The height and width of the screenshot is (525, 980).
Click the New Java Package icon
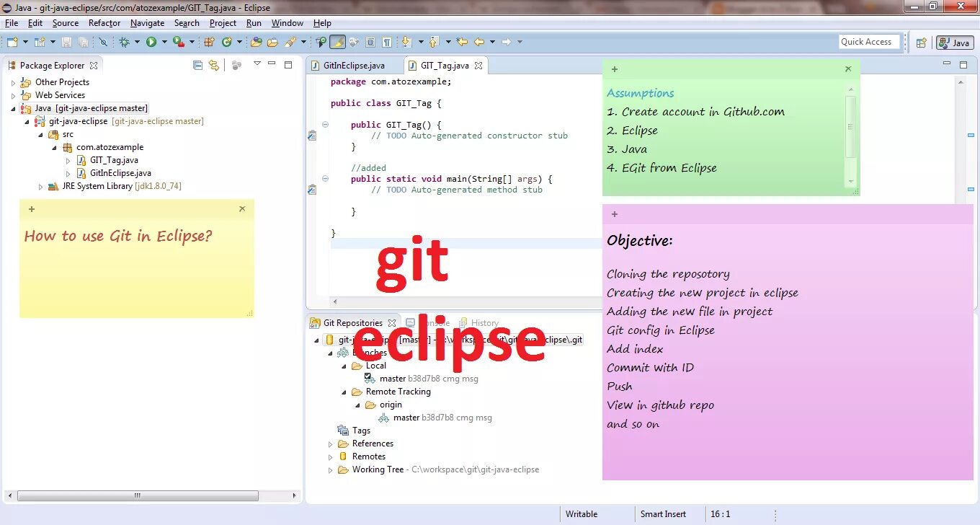coord(209,42)
